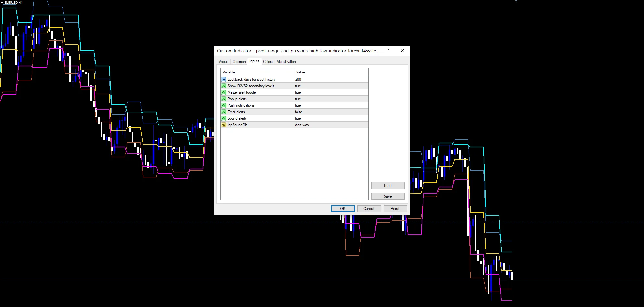644x307 pixels.
Task: Select the Popup alerts label
Action: (x=237, y=99)
